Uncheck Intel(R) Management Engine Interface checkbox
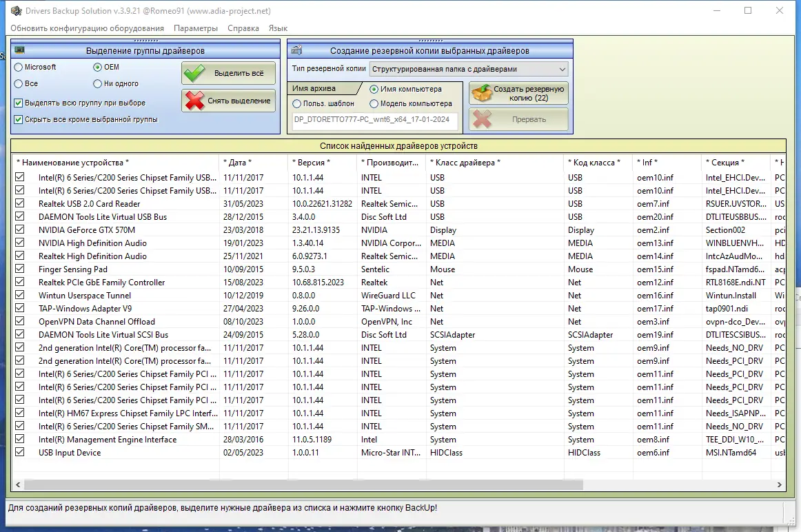The image size is (801, 532). (20, 439)
